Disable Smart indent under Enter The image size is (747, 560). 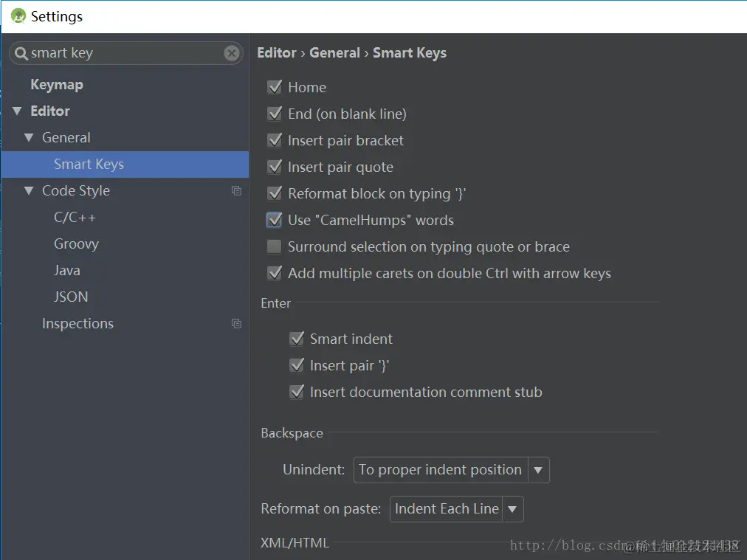pos(296,339)
